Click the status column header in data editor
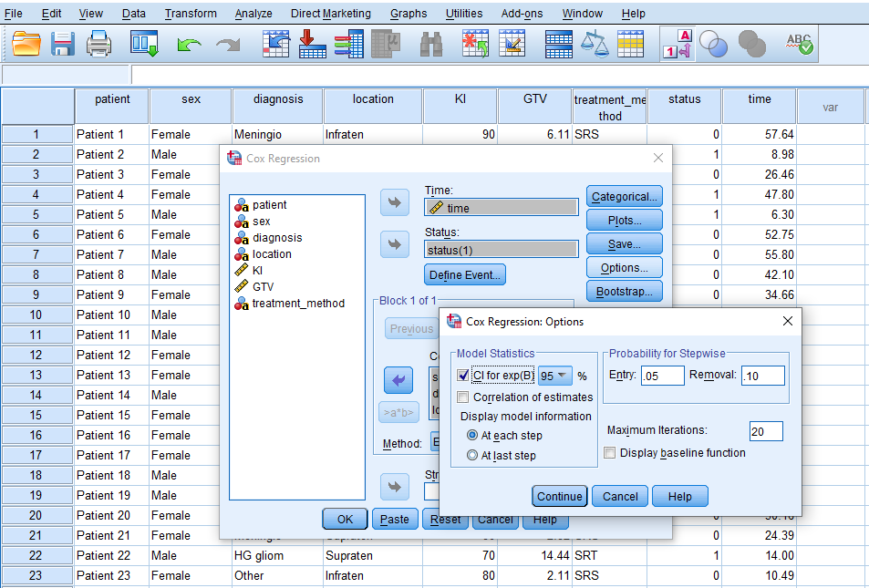Image resolution: width=869 pixels, height=588 pixels. [x=685, y=107]
